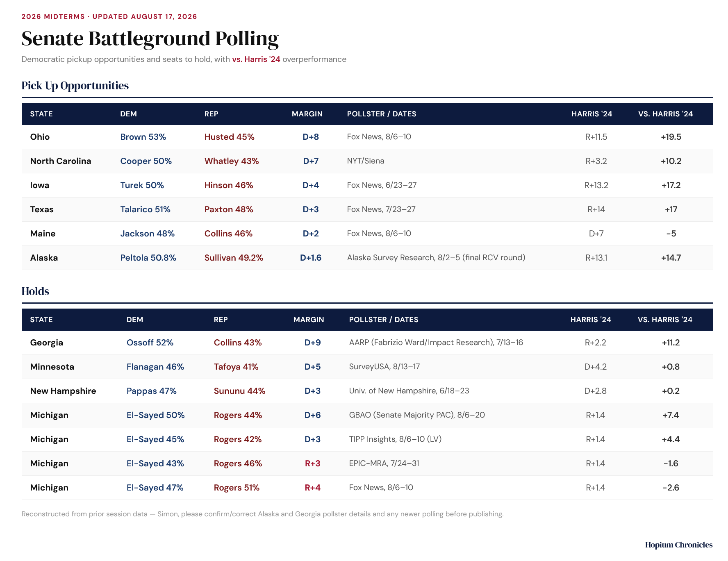Click Brown 53% in the Ohio row

point(143,137)
